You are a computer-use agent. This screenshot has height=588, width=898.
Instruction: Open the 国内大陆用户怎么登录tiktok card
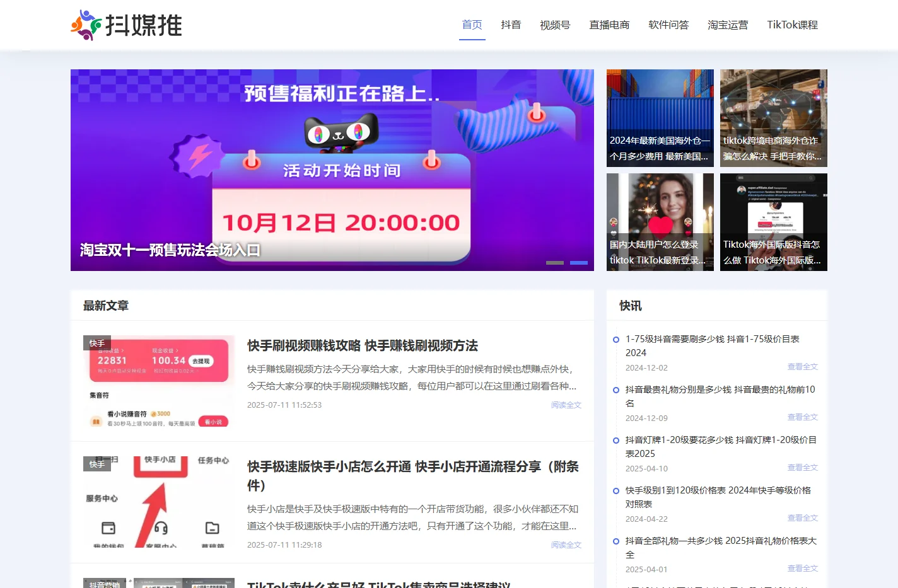pyautogui.click(x=660, y=222)
